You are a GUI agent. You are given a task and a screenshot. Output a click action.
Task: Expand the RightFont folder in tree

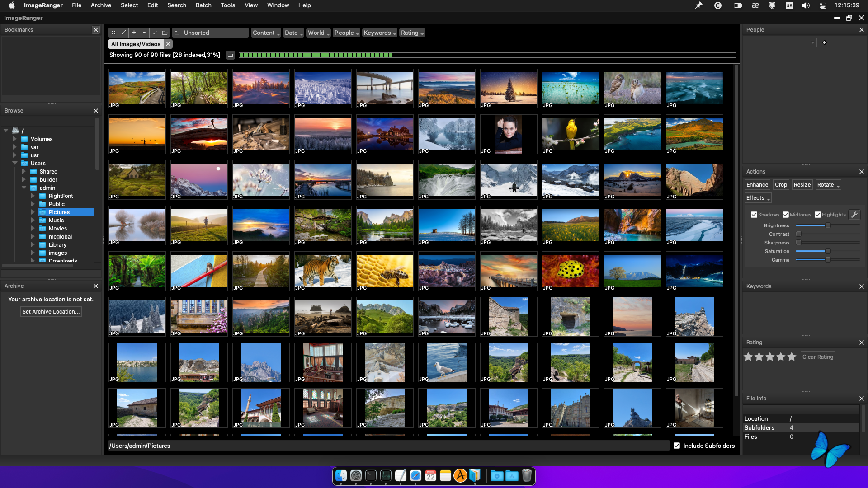click(x=33, y=196)
